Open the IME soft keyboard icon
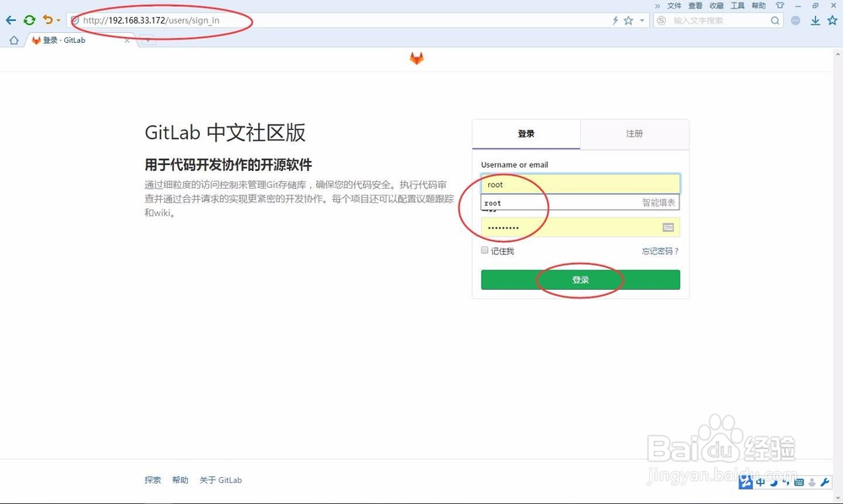The image size is (843, 504). pos(799,482)
